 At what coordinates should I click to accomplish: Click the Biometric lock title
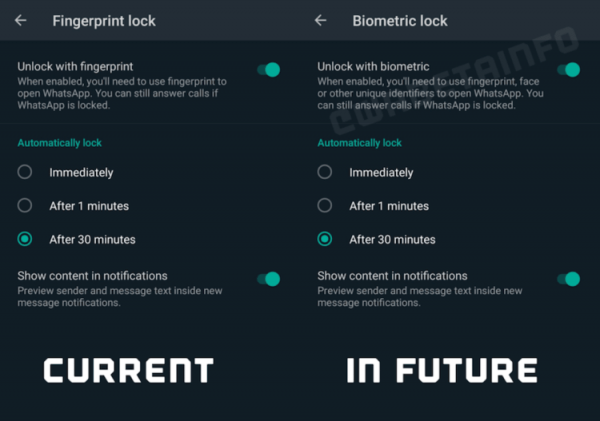point(400,21)
